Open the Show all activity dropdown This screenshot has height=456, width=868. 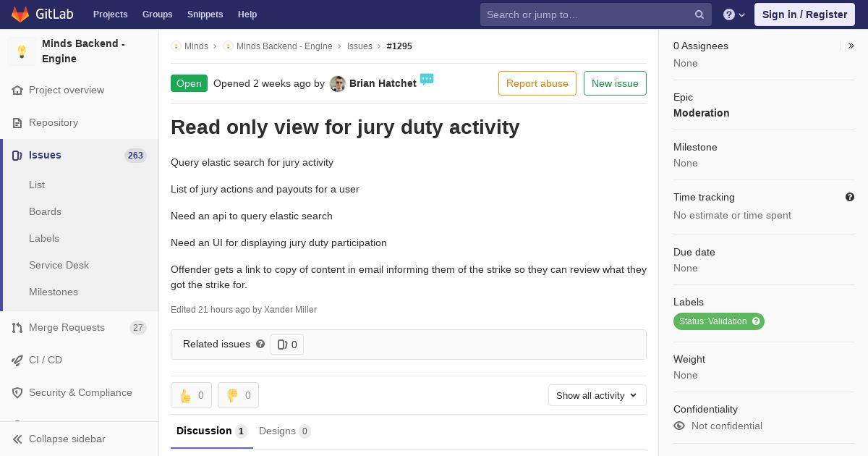tap(597, 395)
